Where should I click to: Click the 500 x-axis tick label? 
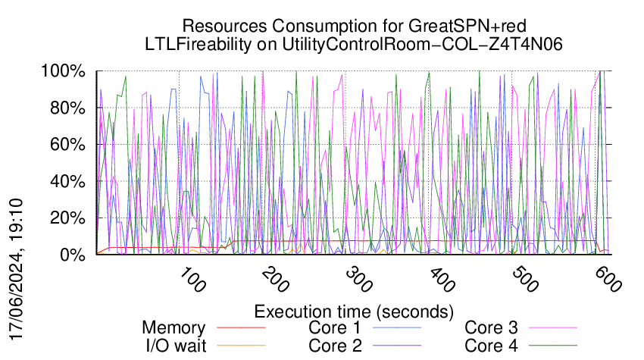(x=525, y=280)
